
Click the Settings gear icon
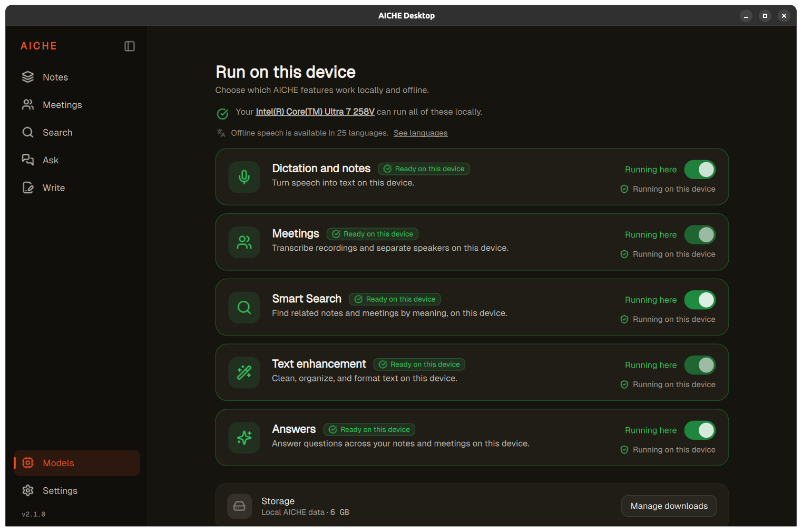coord(28,490)
